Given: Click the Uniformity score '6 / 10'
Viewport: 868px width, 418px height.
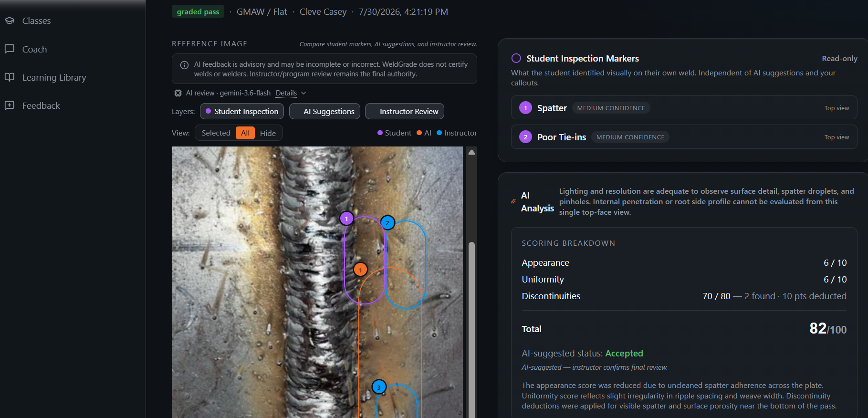Looking at the screenshot, I should click(835, 280).
